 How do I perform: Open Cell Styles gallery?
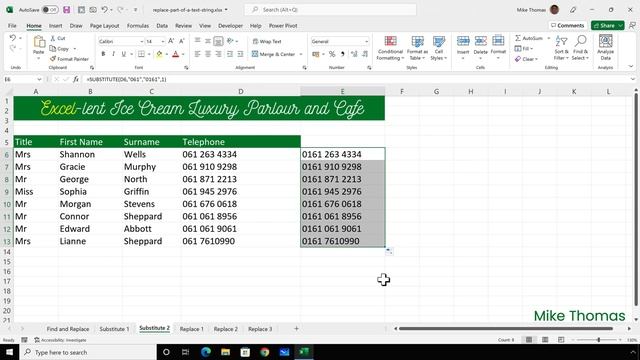[439, 48]
